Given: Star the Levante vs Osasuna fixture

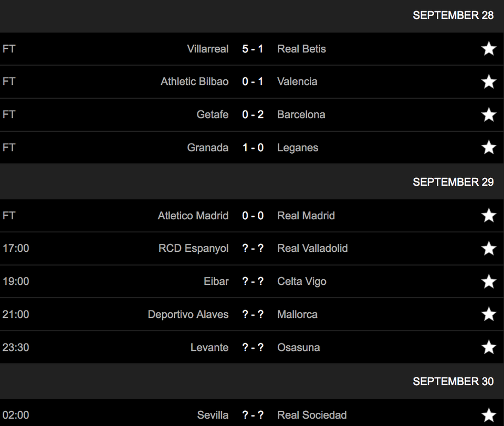Looking at the screenshot, I should (489, 347).
